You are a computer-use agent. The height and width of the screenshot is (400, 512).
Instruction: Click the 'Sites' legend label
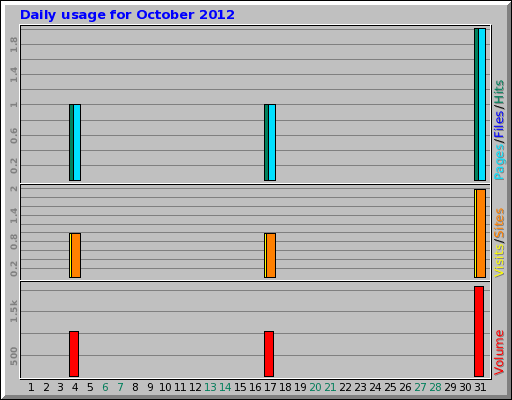tap(499, 223)
